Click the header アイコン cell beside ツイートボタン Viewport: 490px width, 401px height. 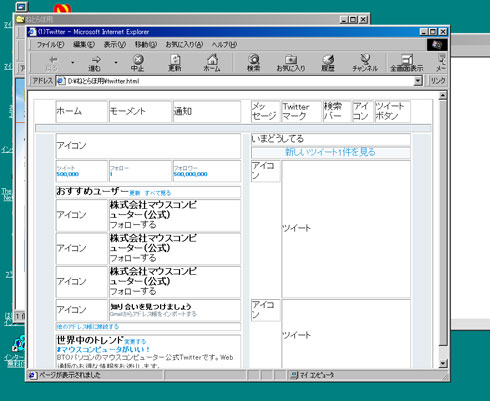point(363,111)
